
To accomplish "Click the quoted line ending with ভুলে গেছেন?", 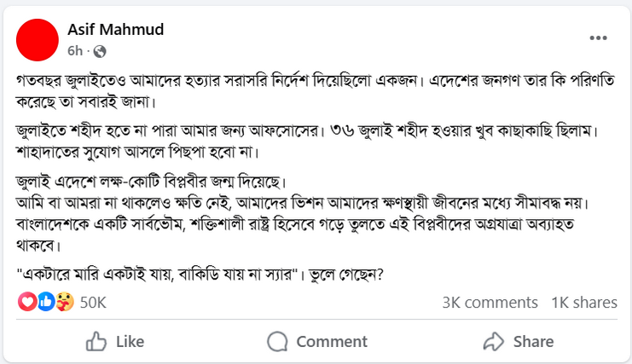I will (200, 275).
